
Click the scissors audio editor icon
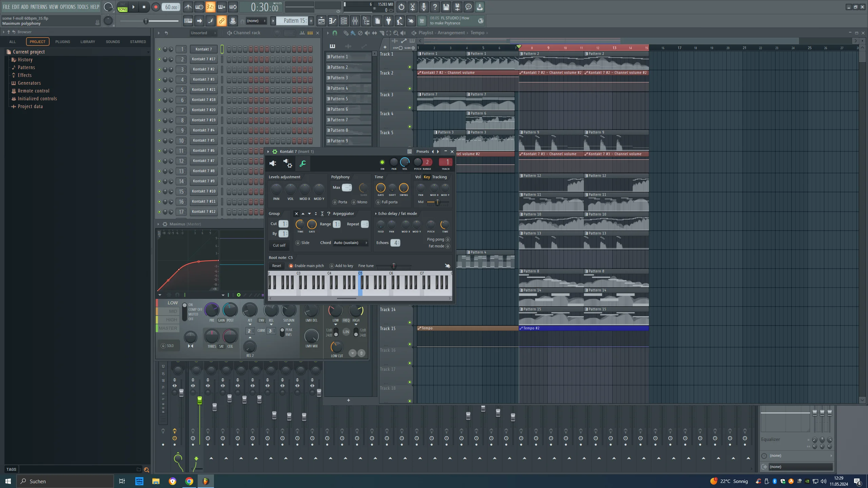[x=412, y=7]
